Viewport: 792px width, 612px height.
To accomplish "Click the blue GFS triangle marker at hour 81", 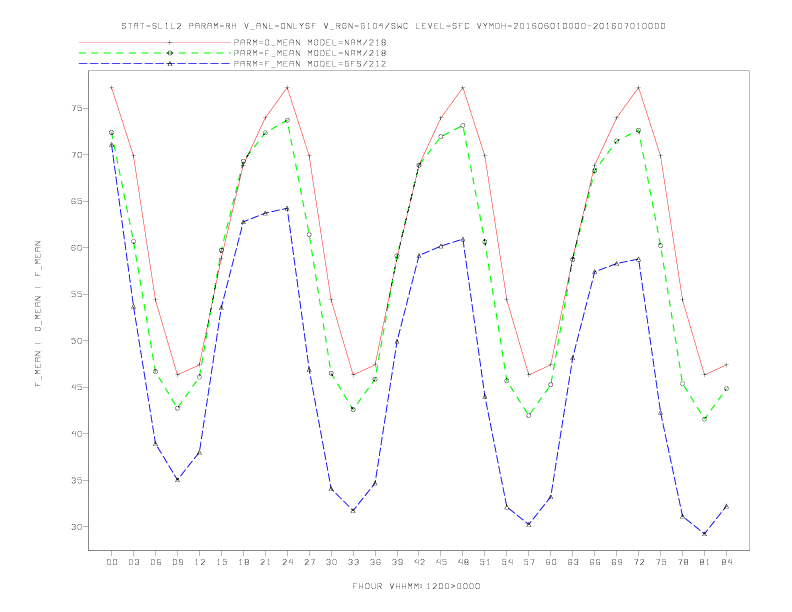I will click(704, 533).
